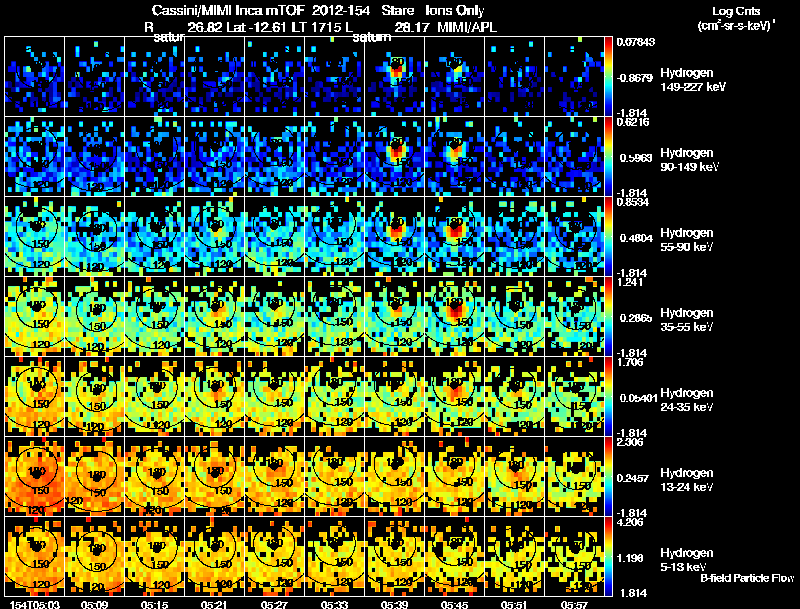
Task: Select the 24-35 keV panel at 05:51
Action: point(514,397)
